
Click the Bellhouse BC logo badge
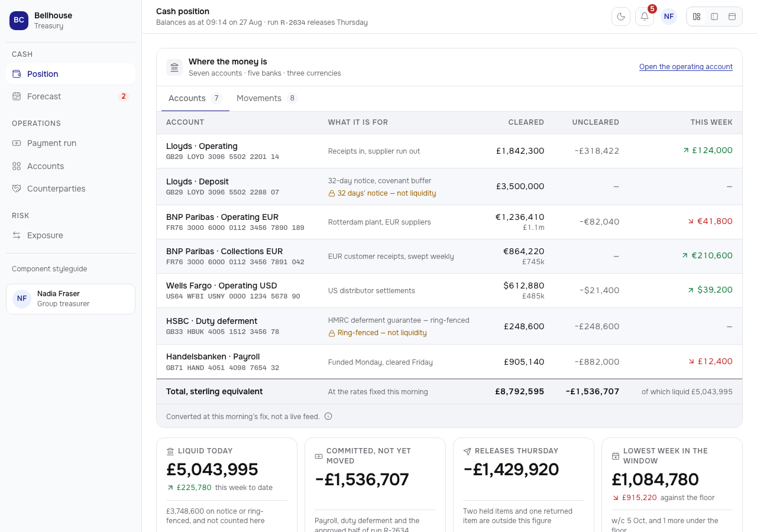[x=19, y=20]
